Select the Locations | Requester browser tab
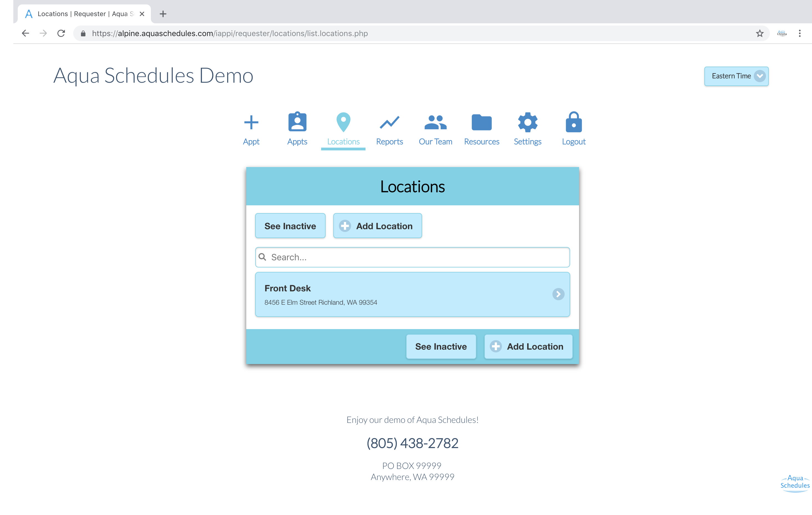The image size is (812, 515). [x=84, y=14]
